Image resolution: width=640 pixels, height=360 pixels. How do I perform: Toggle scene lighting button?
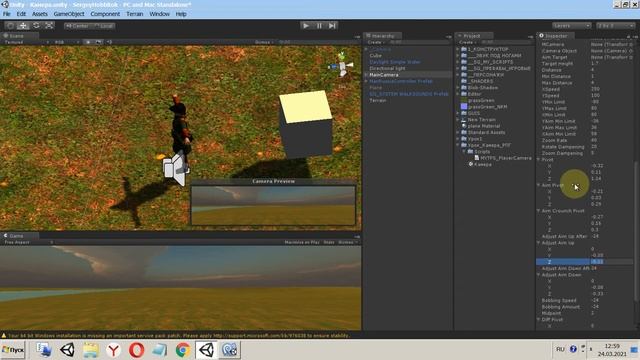(x=88, y=42)
